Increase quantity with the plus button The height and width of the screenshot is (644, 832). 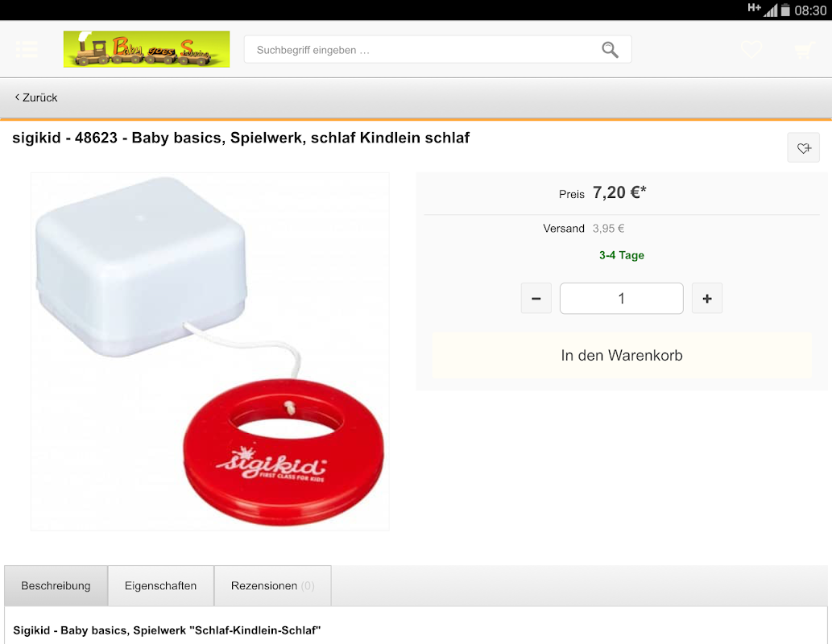pos(707,299)
